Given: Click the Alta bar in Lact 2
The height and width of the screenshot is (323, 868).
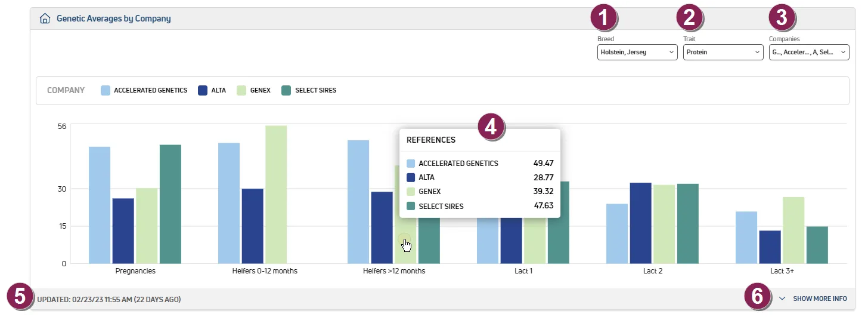Looking at the screenshot, I should pos(641,223).
